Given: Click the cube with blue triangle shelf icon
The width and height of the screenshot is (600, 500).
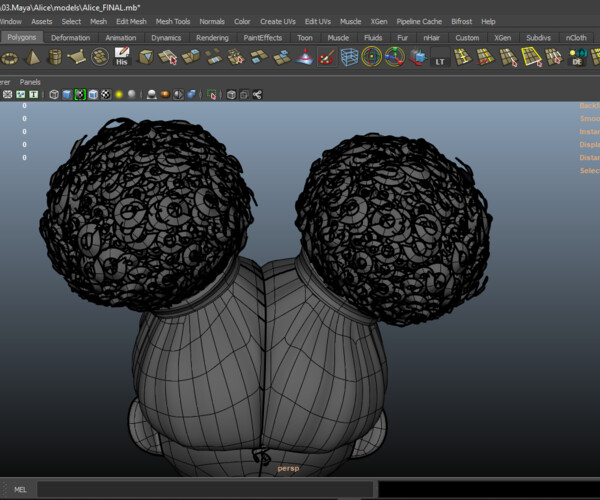Looking at the screenshot, I should pyautogui.click(x=145, y=57).
